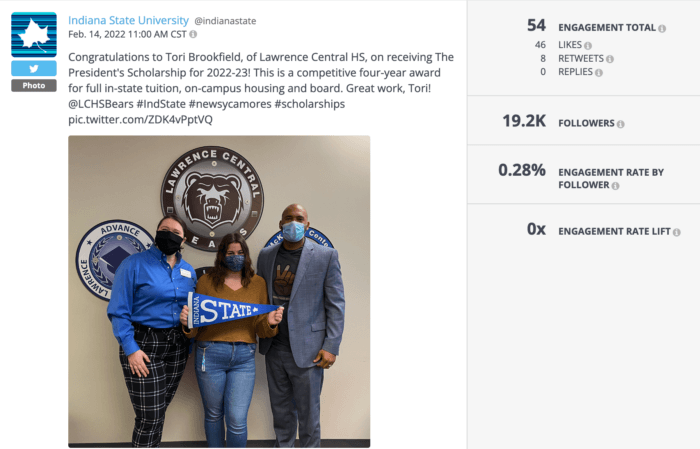Open the scholarship photo with State pennant

(x=219, y=290)
